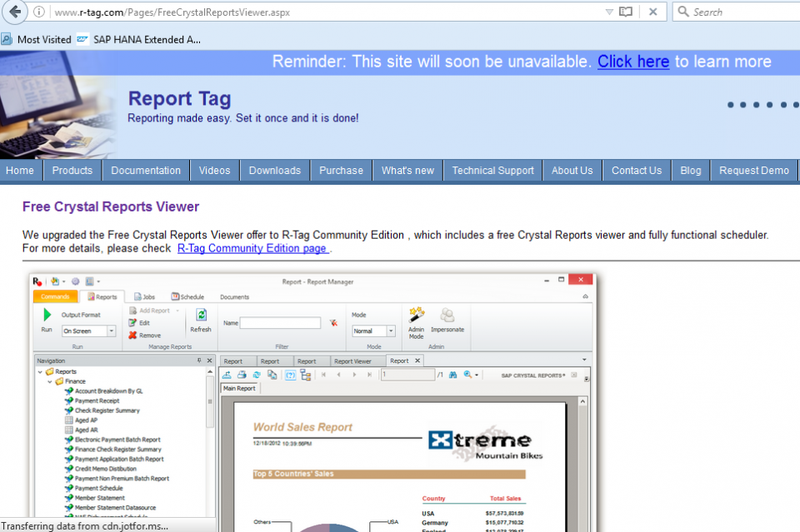Collapse the Reports tree root node
Image resolution: width=800 pixels, height=532 pixels.
point(40,371)
